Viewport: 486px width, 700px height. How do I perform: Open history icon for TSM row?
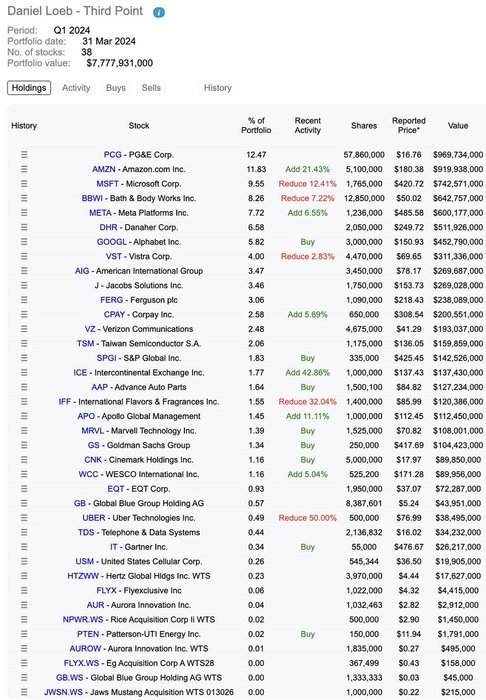[x=24, y=343]
